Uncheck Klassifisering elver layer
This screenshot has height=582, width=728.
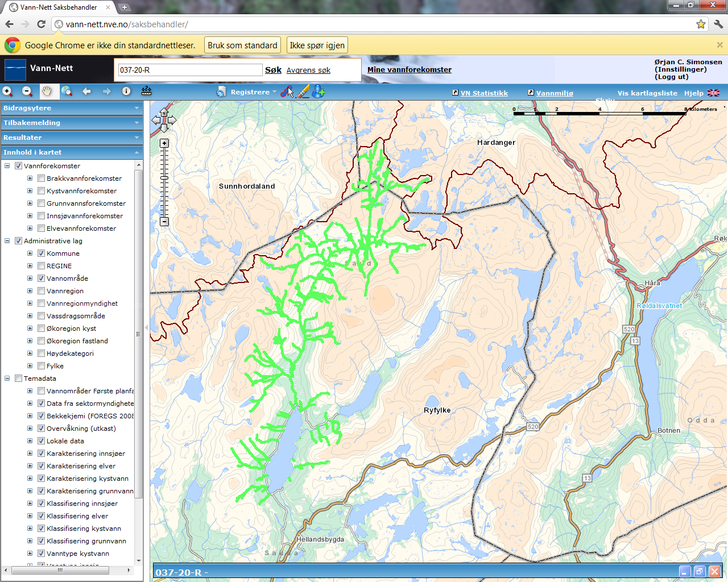41,516
